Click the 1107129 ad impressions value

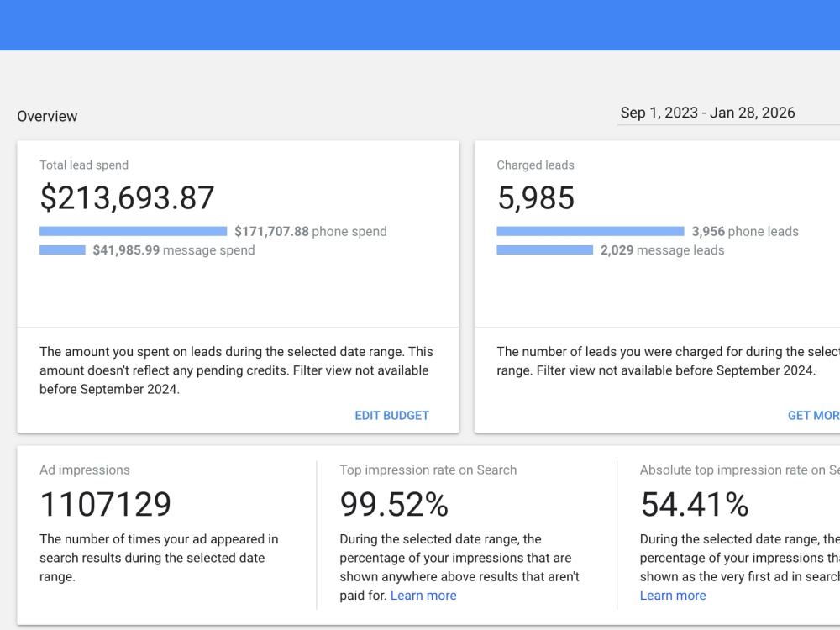106,505
